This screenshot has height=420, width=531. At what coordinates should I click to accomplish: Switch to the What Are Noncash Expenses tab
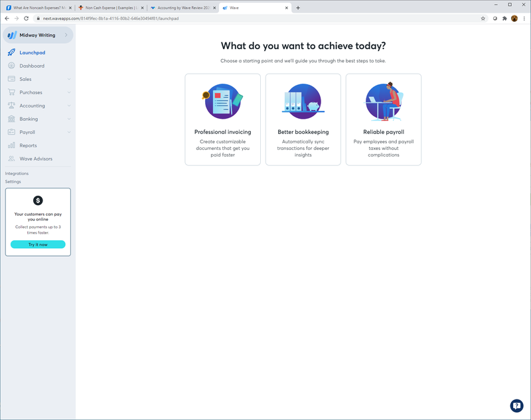point(39,8)
